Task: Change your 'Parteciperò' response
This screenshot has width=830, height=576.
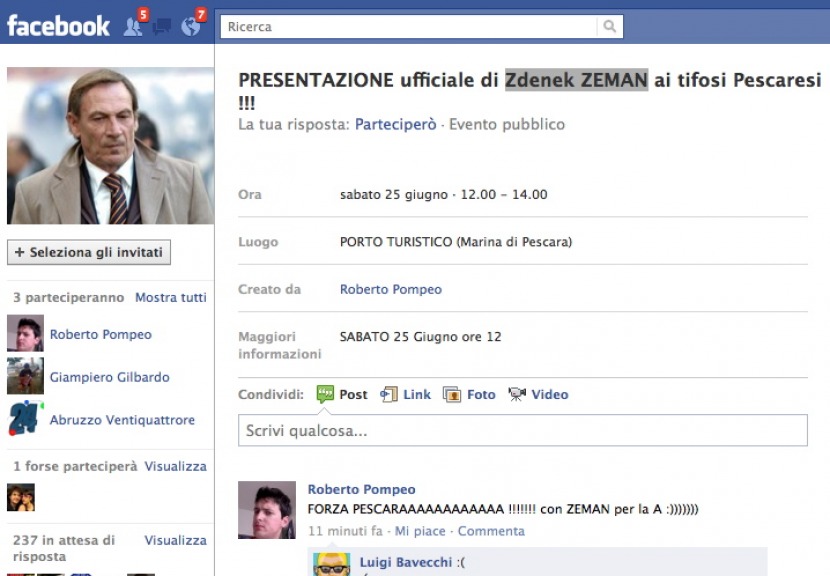Action: (395, 124)
